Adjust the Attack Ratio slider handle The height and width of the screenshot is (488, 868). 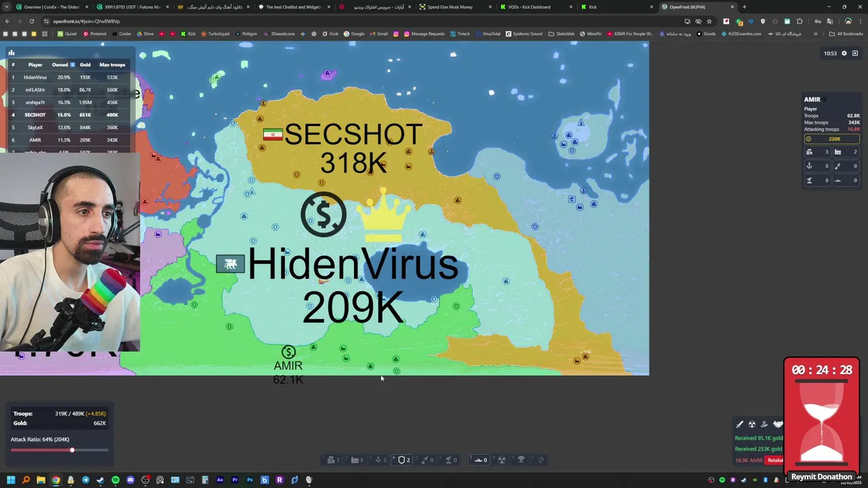pyautogui.click(x=72, y=450)
